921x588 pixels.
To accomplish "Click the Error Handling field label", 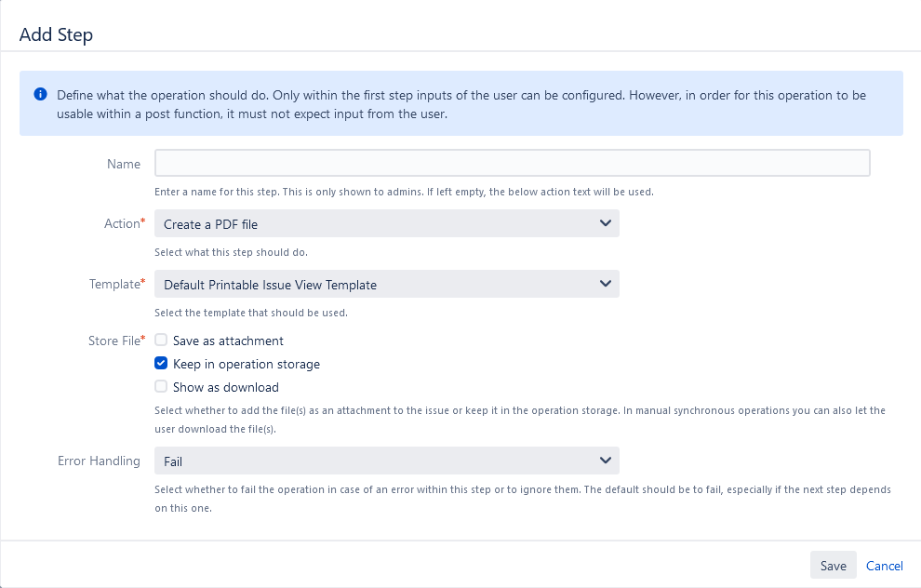I will pos(99,461).
